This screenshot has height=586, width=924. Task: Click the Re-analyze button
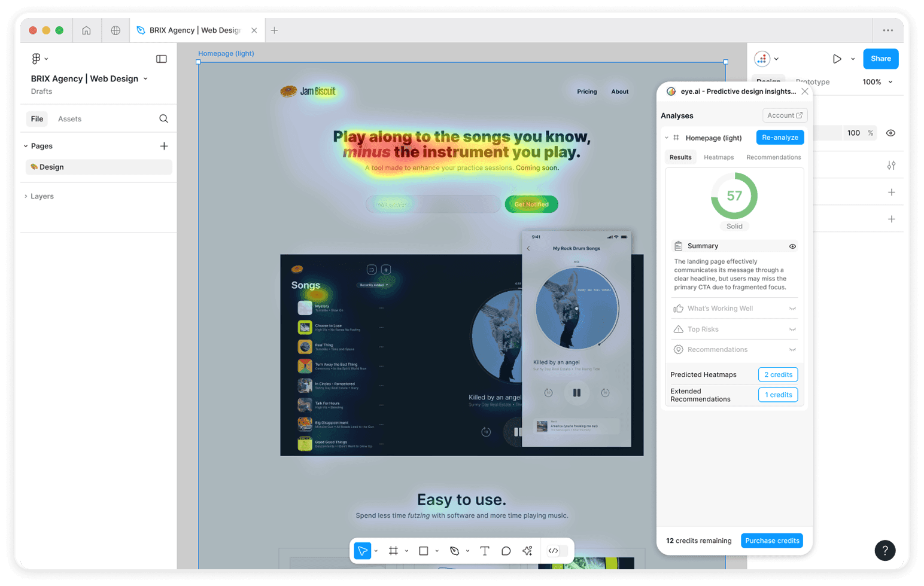pyautogui.click(x=780, y=138)
